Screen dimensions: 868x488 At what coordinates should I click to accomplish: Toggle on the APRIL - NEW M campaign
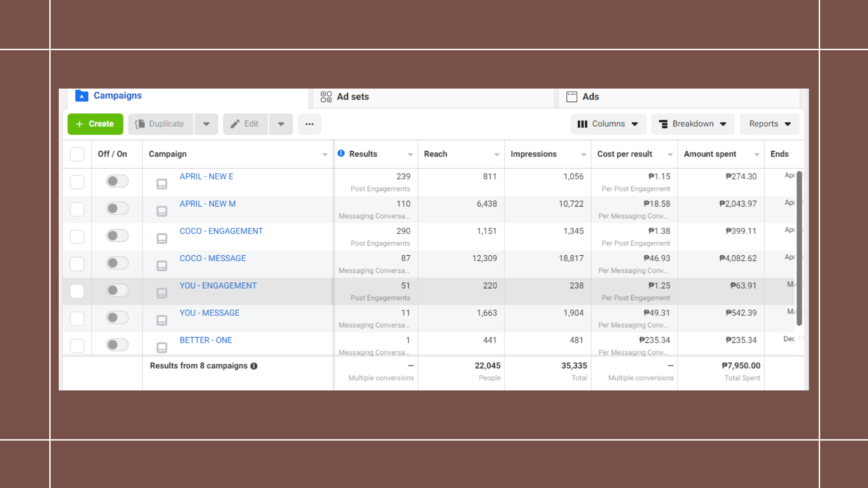coord(117,208)
